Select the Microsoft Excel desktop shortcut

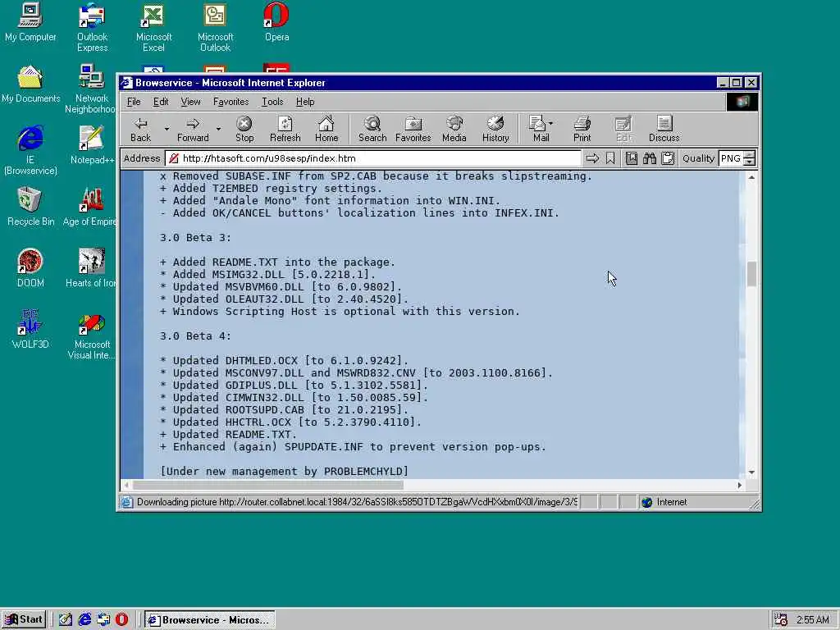(153, 27)
